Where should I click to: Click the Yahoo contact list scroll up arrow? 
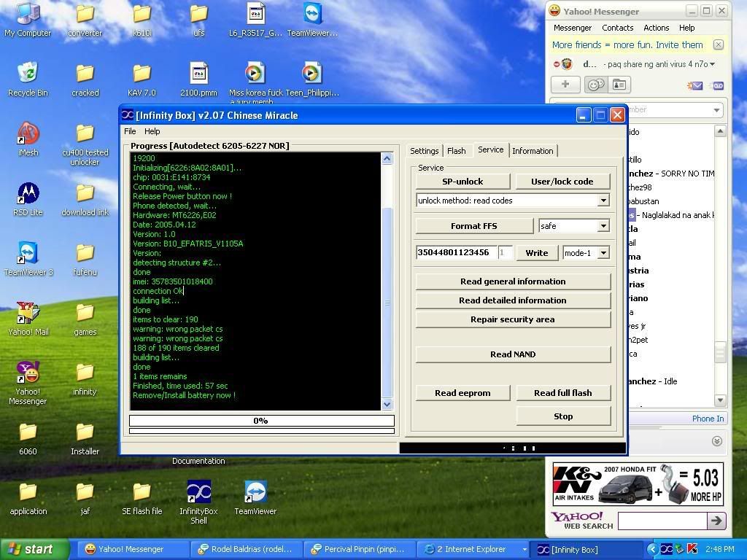point(720,131)
